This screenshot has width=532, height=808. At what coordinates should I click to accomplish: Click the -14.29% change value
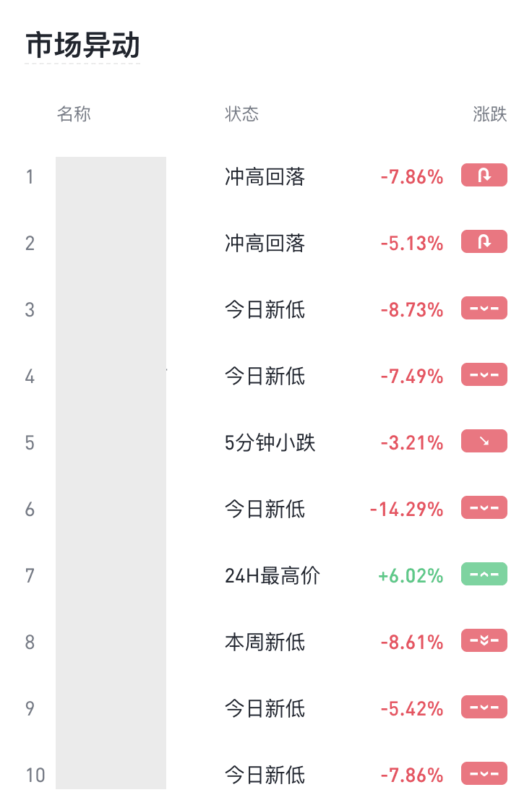406,510
